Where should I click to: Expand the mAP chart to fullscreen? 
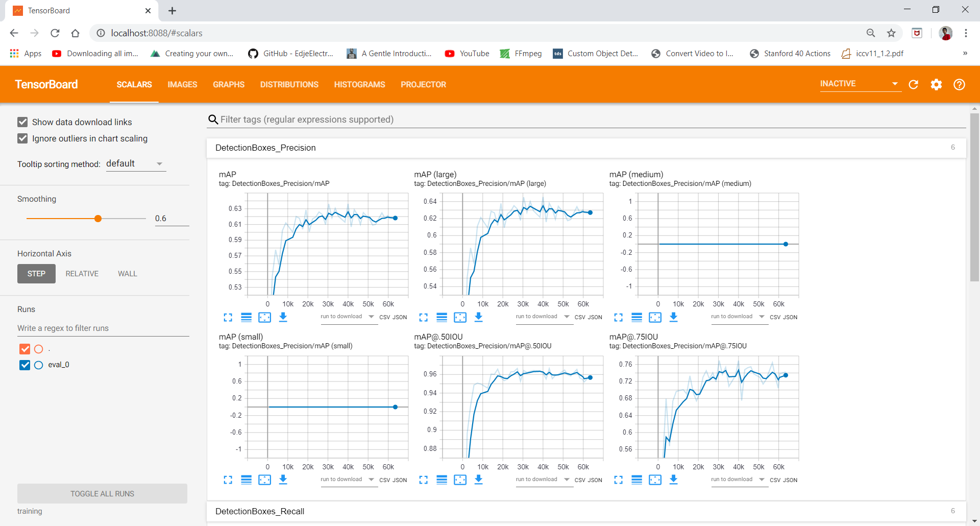228,317
